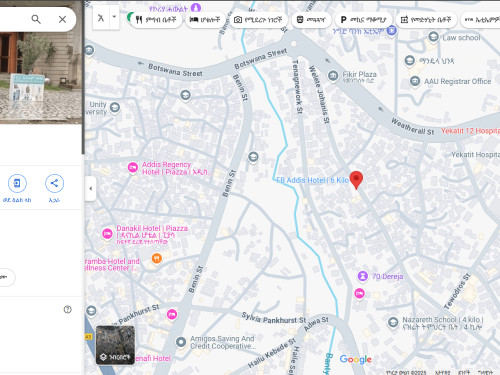Viewport: 500px width, 375px height.
Task: Click the 70 Dereja purple marker
Action: tap(363, 276)
